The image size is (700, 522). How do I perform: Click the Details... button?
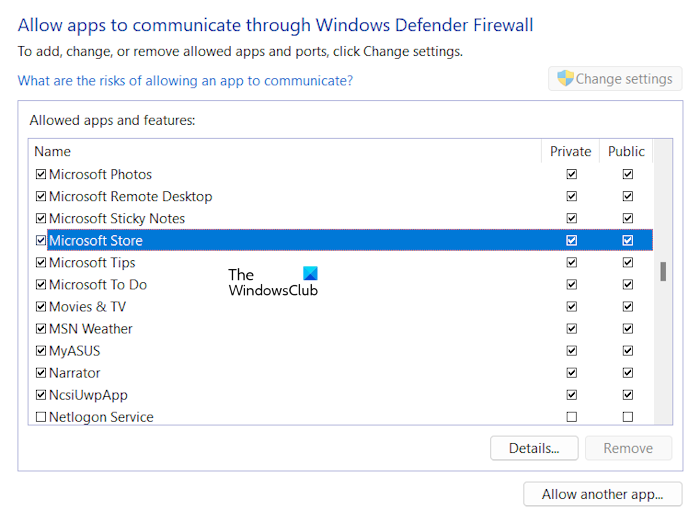pyautogui.click(x=534, y=448)
